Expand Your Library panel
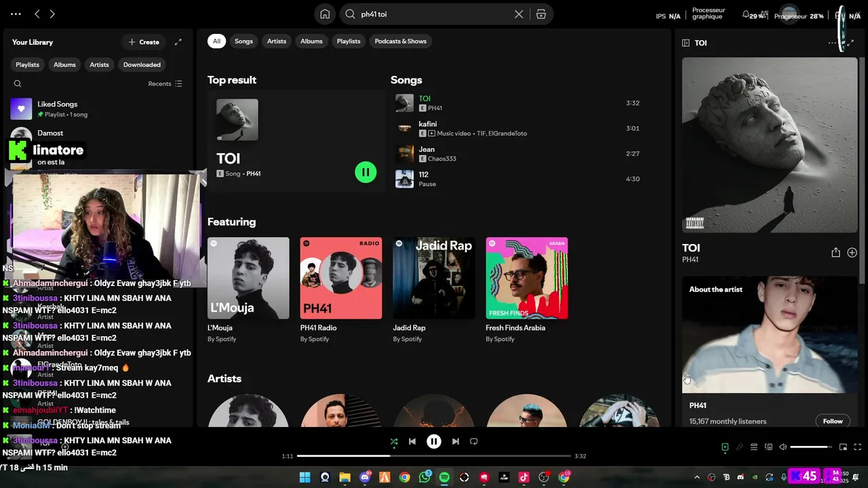Screen dimensions: 868x488 pyautogui.click(x=178, y=42)
